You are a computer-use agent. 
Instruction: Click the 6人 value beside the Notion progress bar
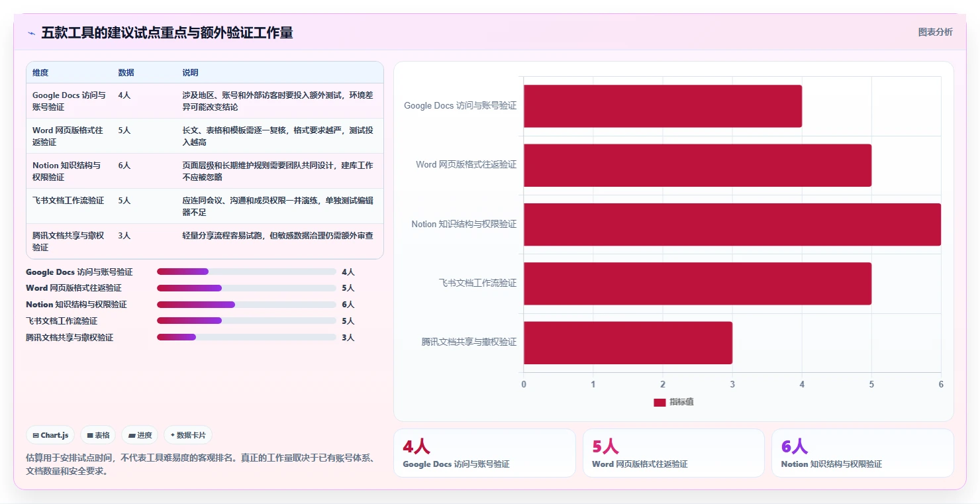(348, 305)
